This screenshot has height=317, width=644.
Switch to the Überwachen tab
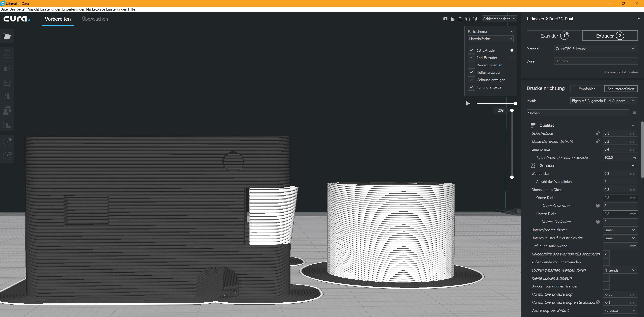point(95,19)
